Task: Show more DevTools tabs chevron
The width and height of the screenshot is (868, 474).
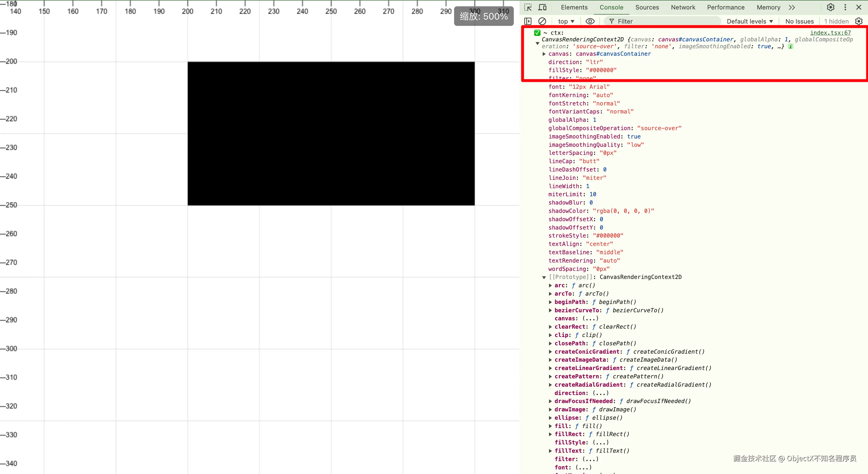Action: pyautogui.click(x=792, y=7)
